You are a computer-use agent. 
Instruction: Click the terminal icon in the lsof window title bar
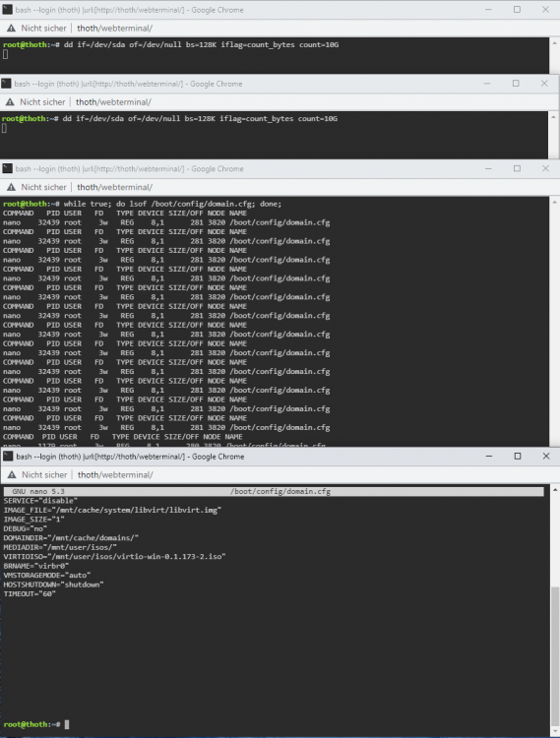pyautogui.click(x=8, y=168)
